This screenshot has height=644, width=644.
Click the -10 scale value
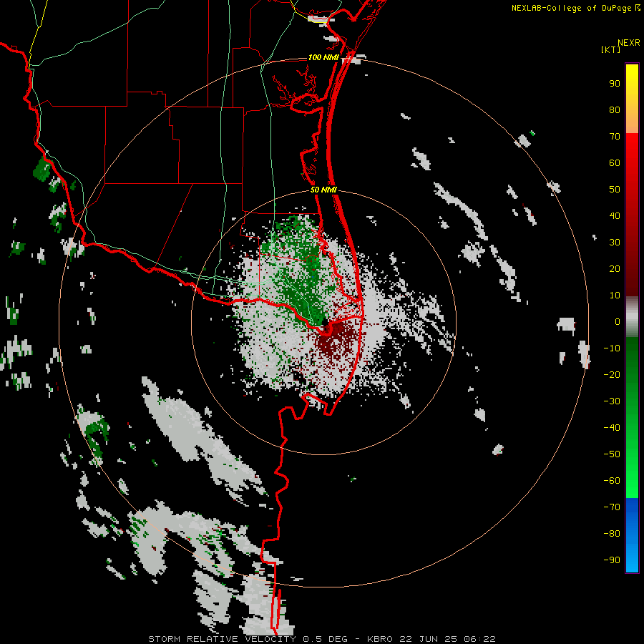click(612, 348)
